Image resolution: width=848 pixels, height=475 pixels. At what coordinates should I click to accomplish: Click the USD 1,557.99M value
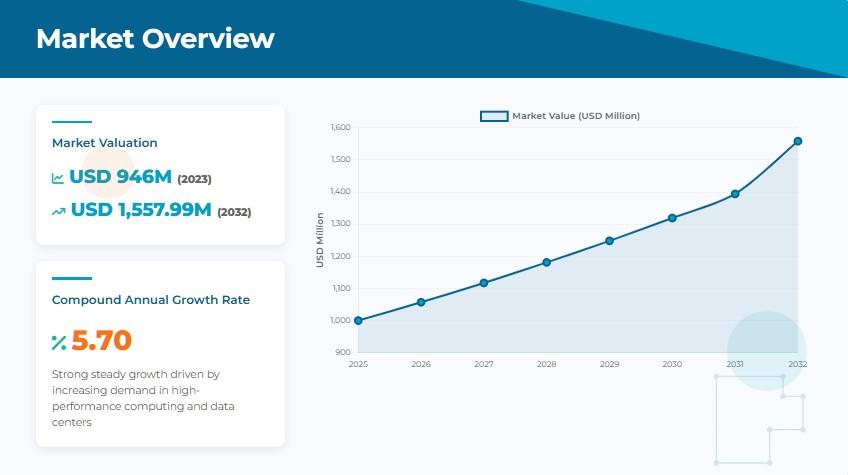[141, 209]
